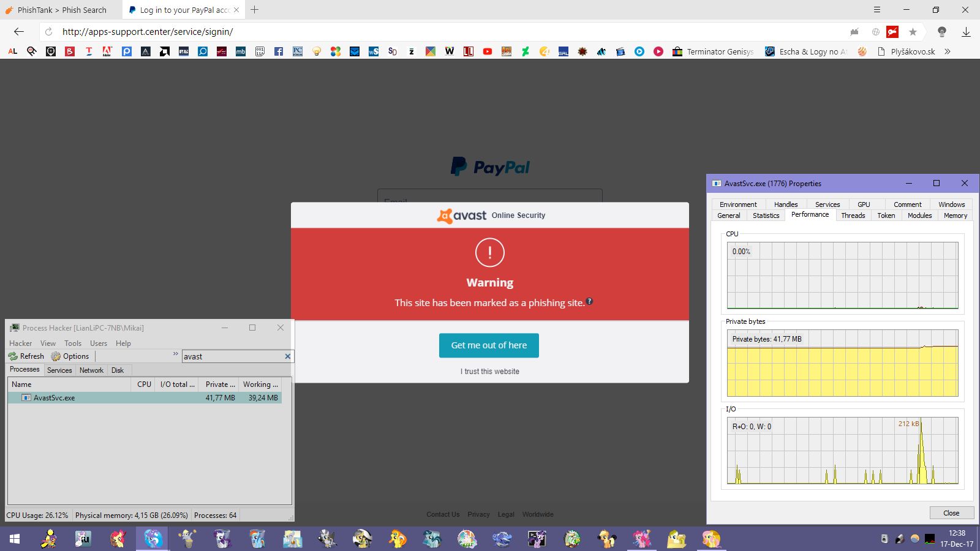The image size is (980, 551).
Task: Open a new browser tab
Action: (255, 10)
